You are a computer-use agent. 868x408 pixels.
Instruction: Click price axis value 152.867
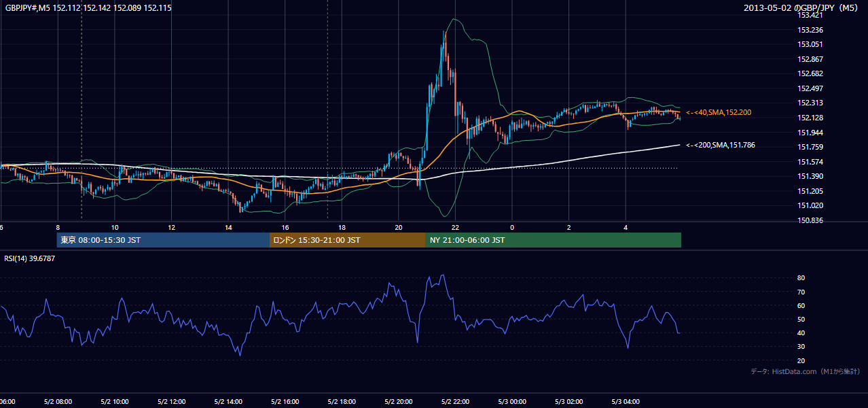pos(810,59)
